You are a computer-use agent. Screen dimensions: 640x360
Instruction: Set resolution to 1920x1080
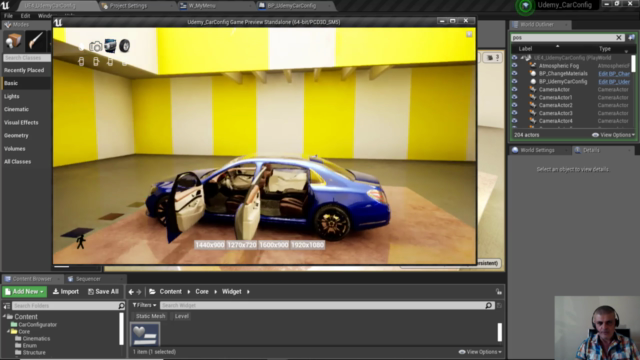(x=308, y=245)
